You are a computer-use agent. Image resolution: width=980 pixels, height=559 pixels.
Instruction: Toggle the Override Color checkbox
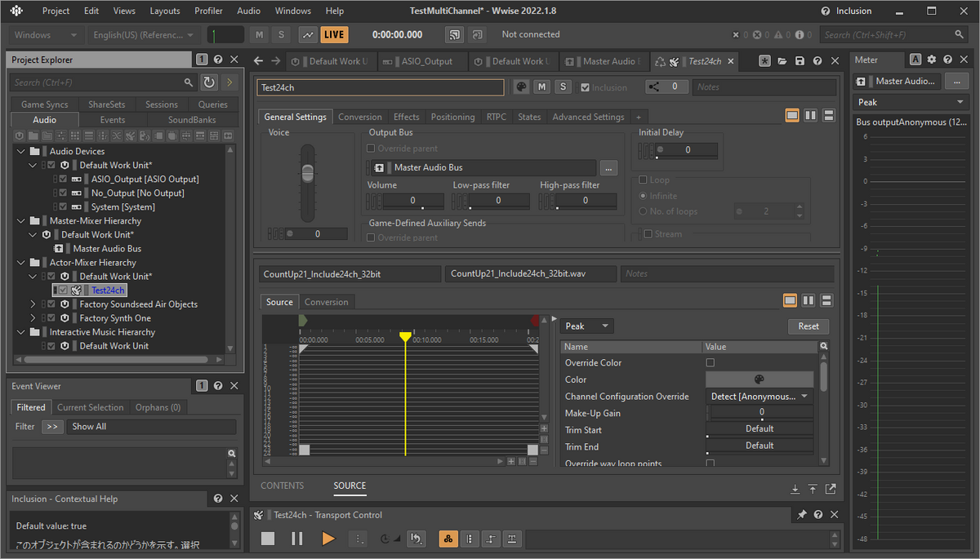[710, 362]
